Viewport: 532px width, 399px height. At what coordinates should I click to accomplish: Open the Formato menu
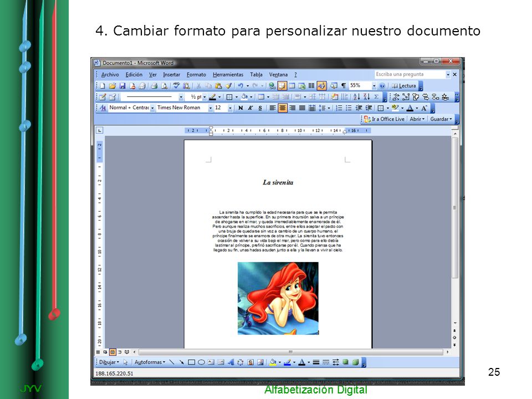click(196, 75)
